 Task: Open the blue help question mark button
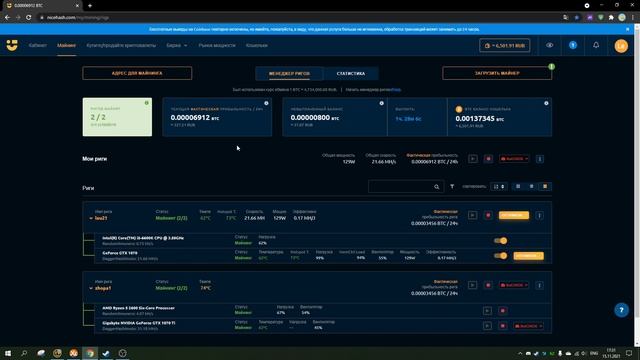click(621, 310)
